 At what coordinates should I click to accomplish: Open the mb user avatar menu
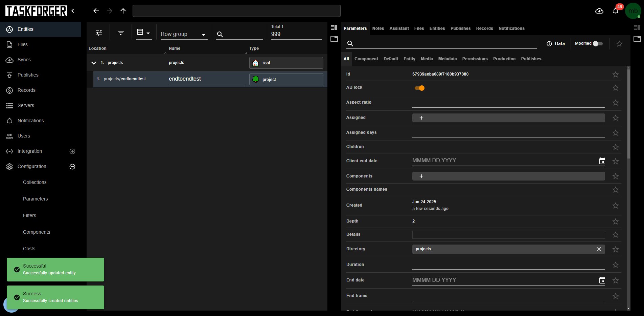(x=633, y=11)
